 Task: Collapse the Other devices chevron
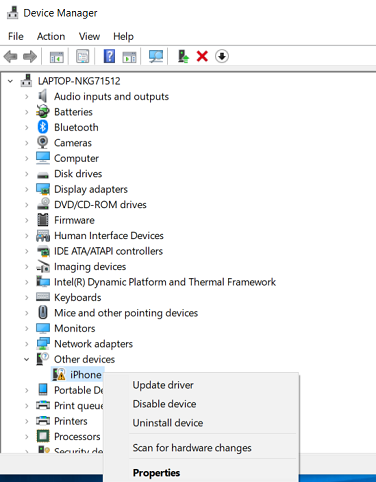(x=27, y=359)
